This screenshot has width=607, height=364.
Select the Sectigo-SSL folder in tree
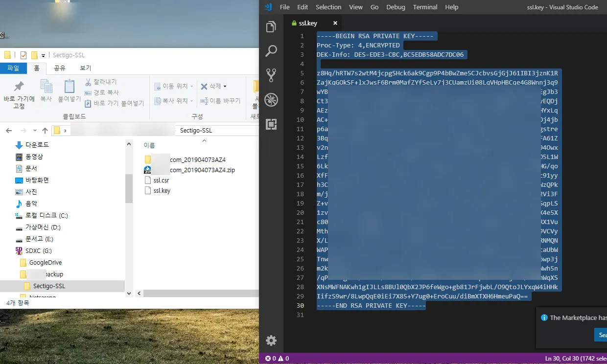tap(49, 286)
